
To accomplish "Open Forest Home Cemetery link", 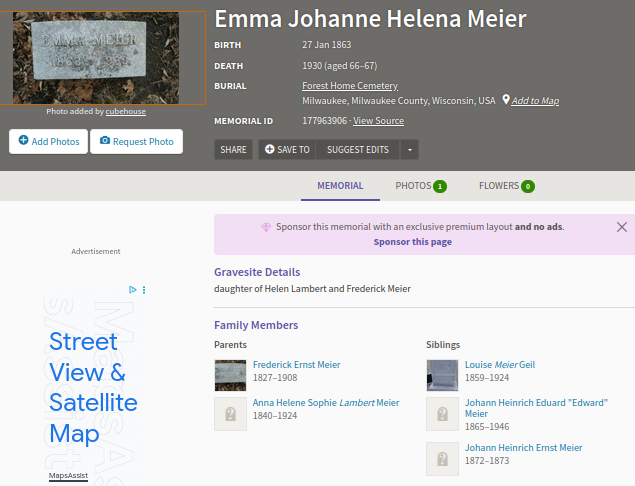I will pos(350,86).
